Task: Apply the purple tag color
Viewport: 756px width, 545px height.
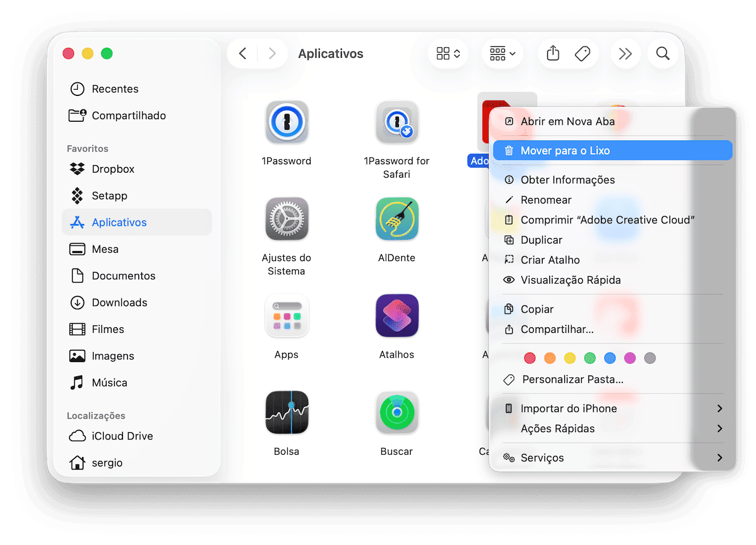Action: click(x=630, y=358)
